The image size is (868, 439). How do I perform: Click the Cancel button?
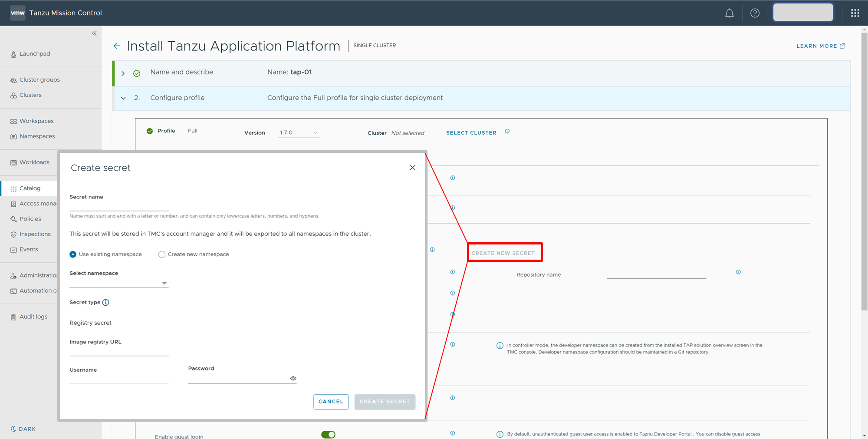click(331, 402)
